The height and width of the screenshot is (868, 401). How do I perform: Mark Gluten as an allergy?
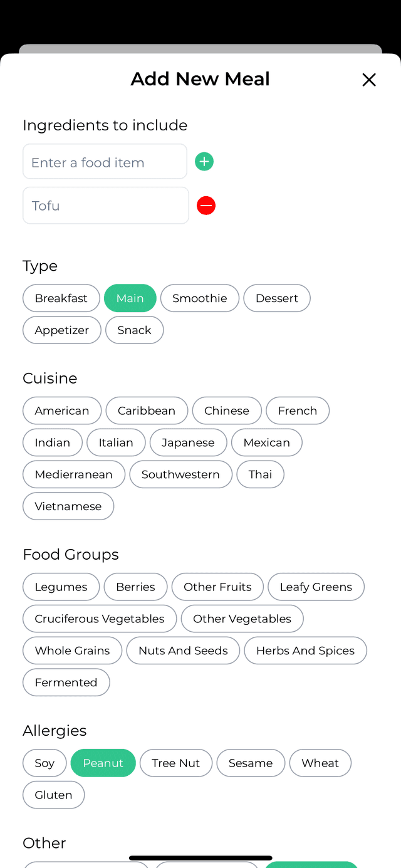(x=53, y=794)
